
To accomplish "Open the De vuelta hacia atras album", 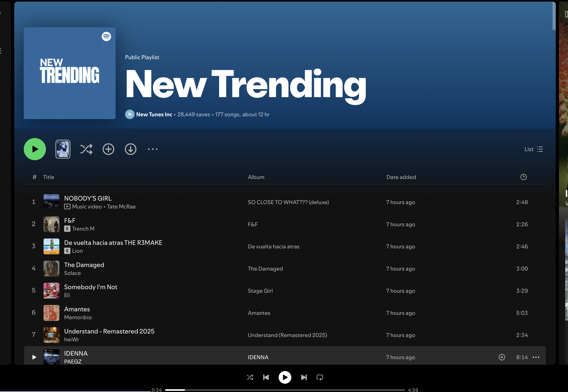I will pyautogui.click(x=274, y=246).
